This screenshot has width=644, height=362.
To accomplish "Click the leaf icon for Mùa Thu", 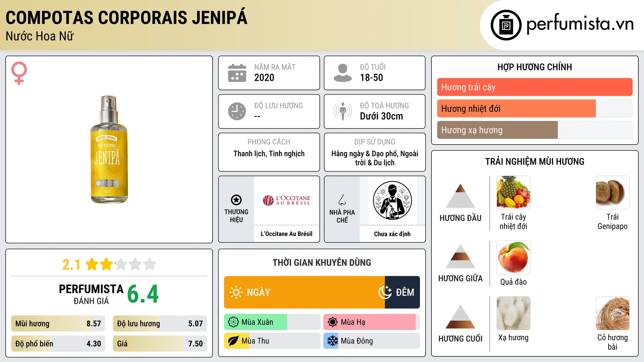I will pos(233,341).
